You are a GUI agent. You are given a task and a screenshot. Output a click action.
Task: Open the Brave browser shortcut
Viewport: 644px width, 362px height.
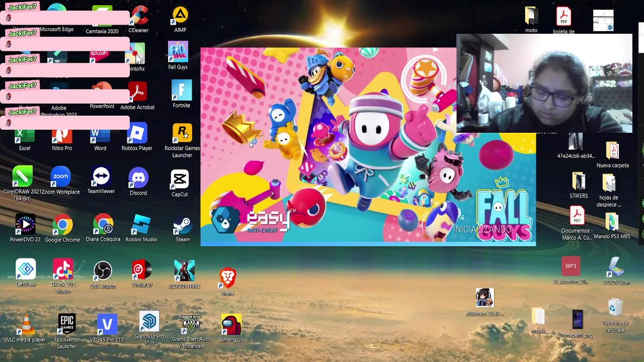click(x=227, y=282)
